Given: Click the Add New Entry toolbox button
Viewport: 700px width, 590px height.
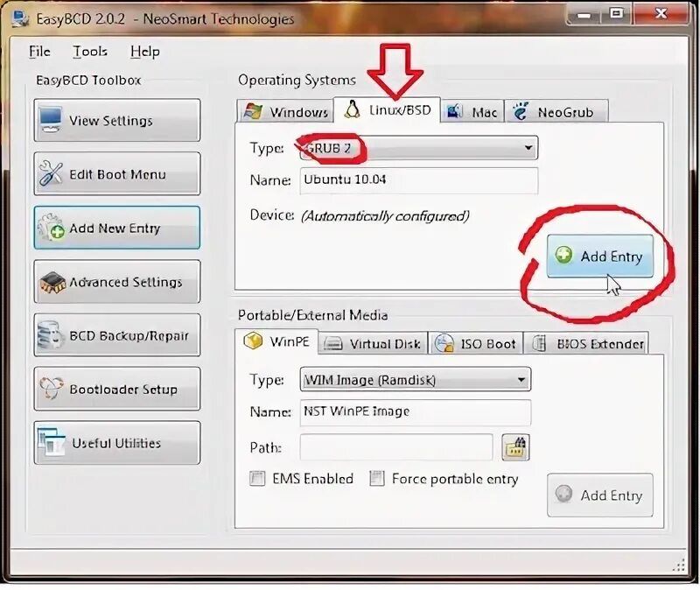Looking at the screenshot, I should [x=117, y=228].
